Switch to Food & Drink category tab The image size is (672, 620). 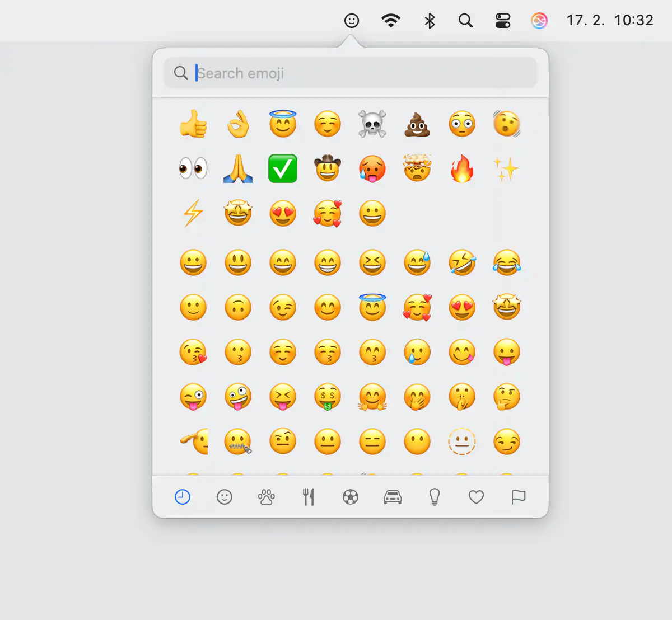click(309, 497)
